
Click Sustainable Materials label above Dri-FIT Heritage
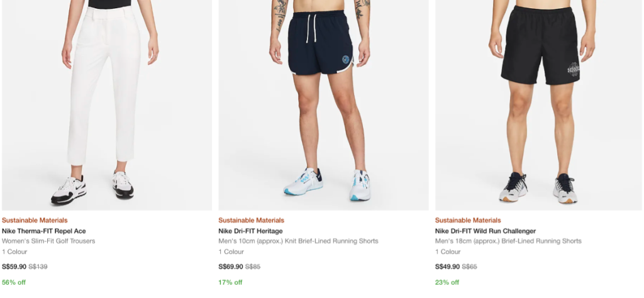252,221
